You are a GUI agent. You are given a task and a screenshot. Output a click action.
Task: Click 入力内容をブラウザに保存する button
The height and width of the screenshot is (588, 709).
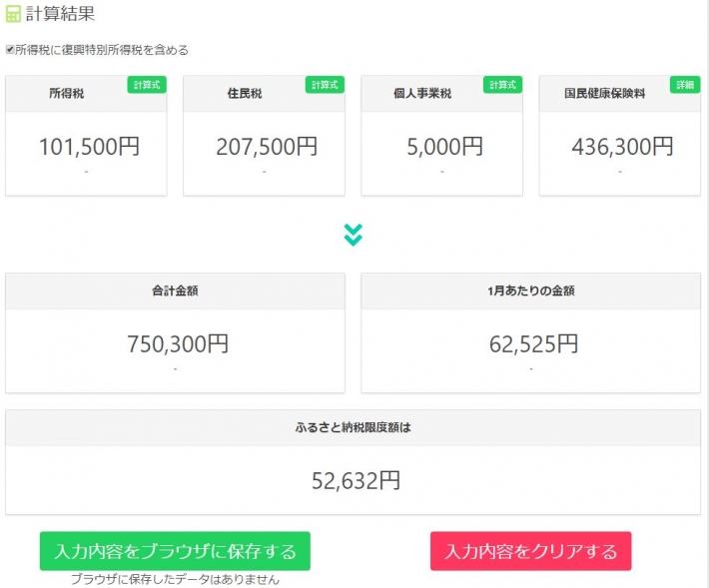point(175,551)
